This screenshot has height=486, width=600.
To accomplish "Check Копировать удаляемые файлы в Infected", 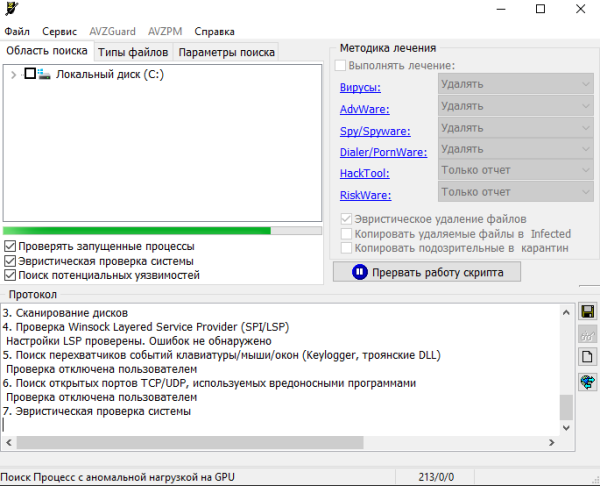I will 346,233.
